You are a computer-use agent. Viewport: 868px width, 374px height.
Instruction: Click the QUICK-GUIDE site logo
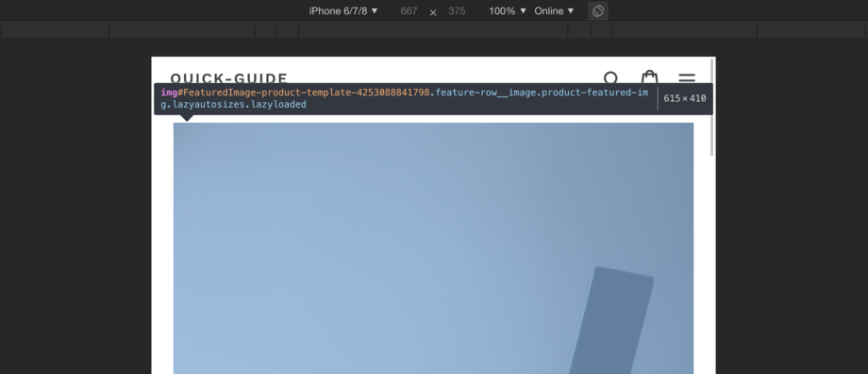[x=229, y=78]
